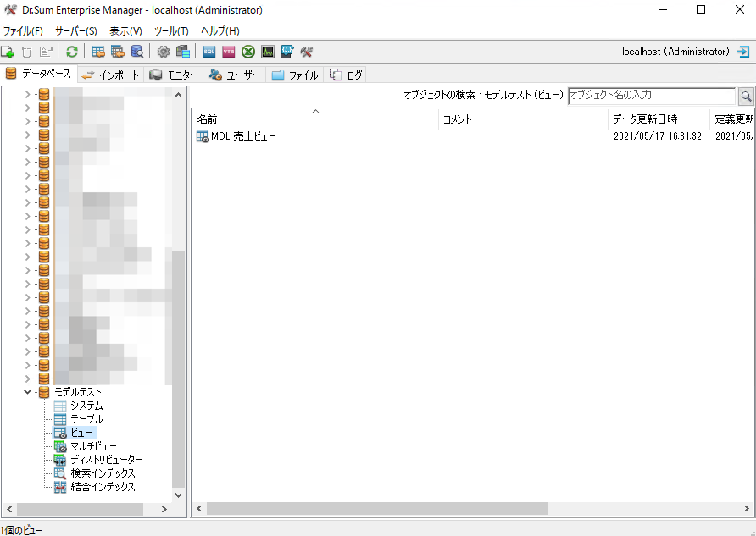The height and width of the screenshot is (536, 756).
Task: Click the second grid import icon with arrow
Action: [118, 52]
